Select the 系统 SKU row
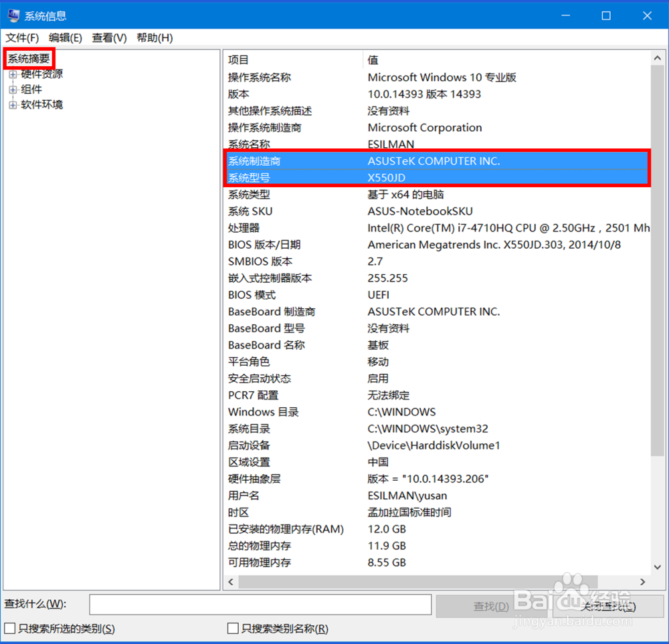 (438, 211)
